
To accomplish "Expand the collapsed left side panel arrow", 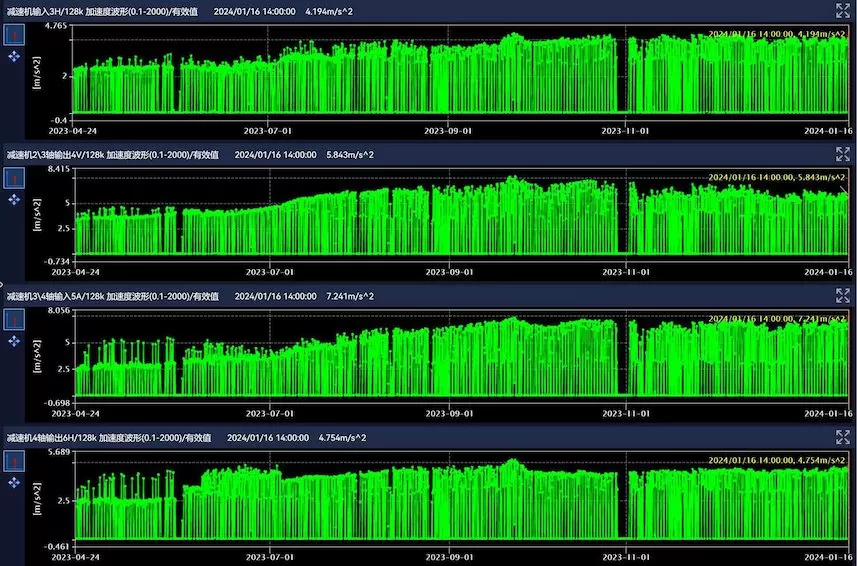I will point(2,284).
